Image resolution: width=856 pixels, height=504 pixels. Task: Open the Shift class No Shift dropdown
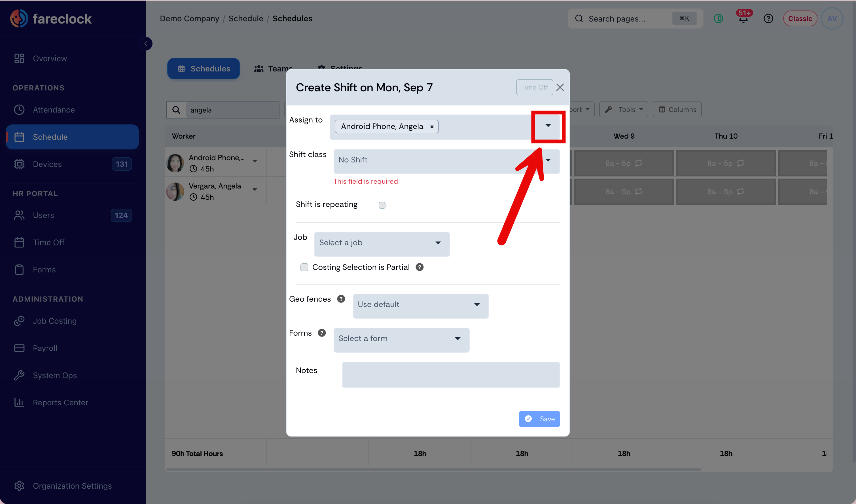point(446,160)
